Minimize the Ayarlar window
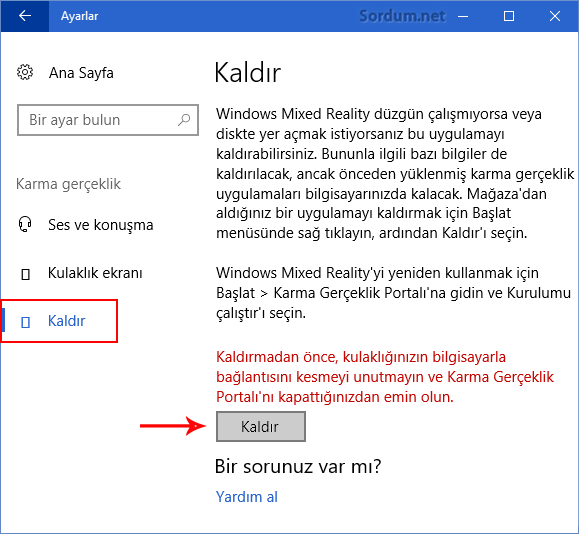The height and width of the screenshot is (534, 579). (463, 16)
